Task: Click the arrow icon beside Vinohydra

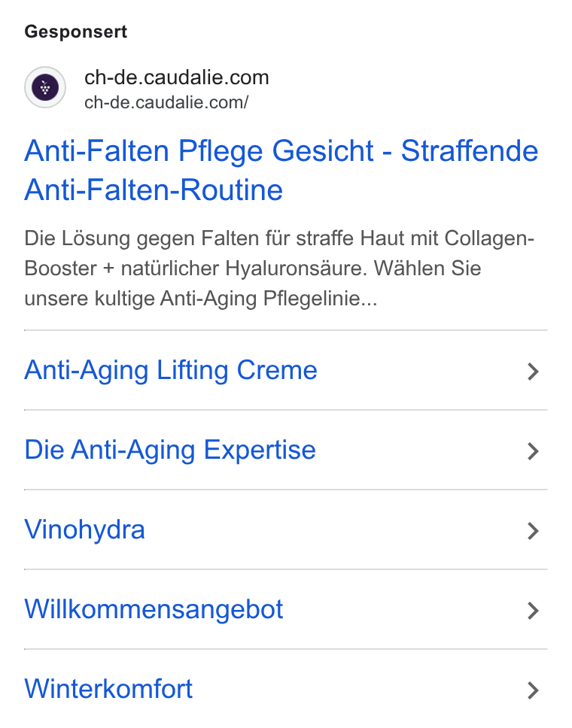Action: 533,531
